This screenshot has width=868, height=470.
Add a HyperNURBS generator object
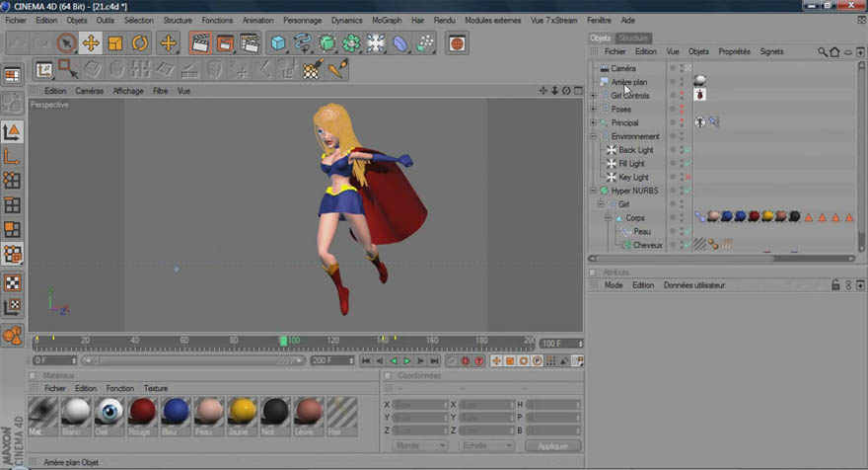[326, 43]
